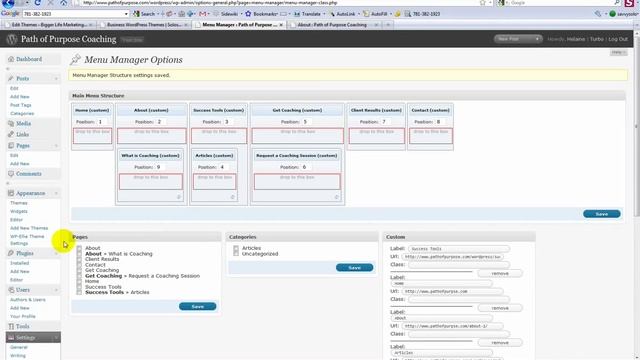Click the drop box under Client Results (custom)

(377, 136)
